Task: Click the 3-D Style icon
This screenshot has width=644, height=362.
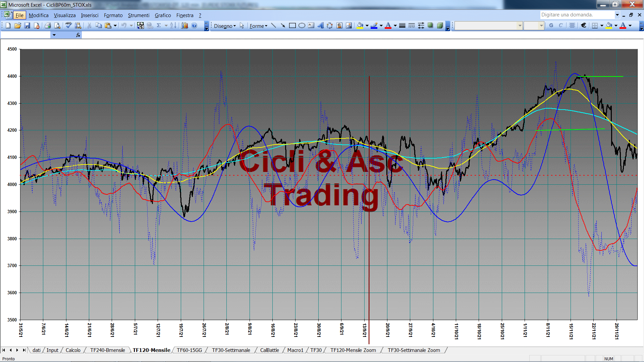Action: coord(440,25)
